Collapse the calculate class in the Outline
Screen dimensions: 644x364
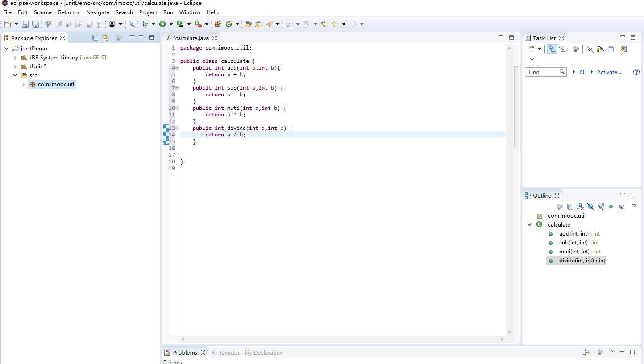530,225
